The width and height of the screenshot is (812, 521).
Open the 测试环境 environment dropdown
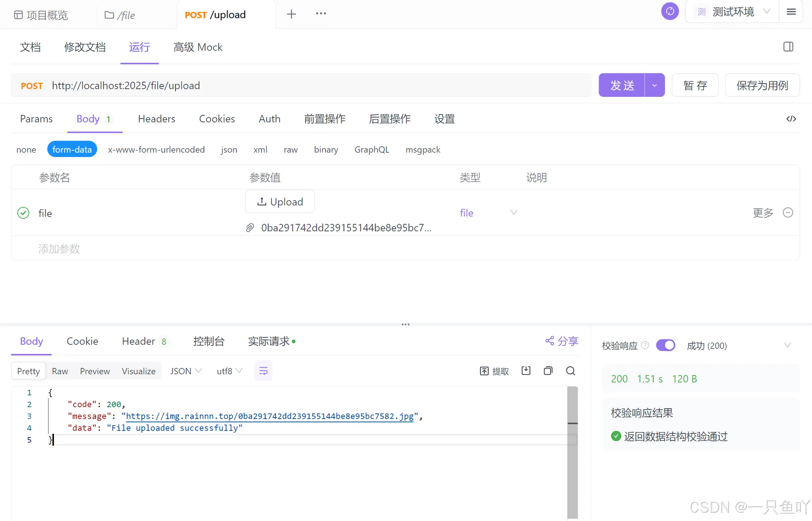coord(733,12)
